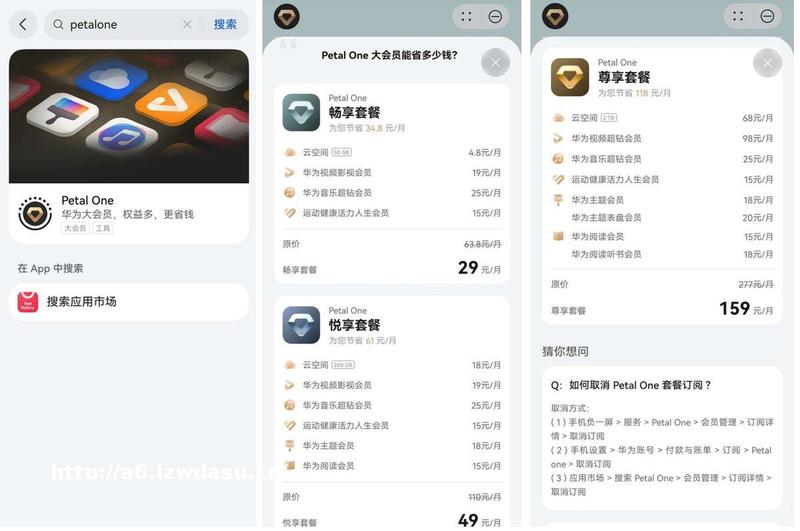Clear the petalone search text

(187, 25)
